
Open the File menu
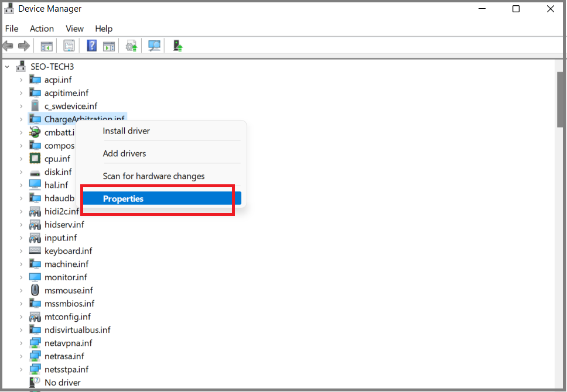click(12, 29)
